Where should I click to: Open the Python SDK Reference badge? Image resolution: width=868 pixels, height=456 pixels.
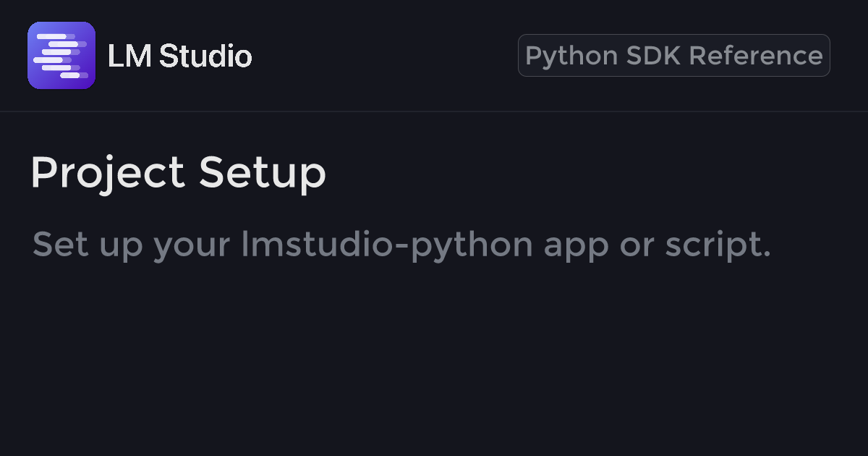coord(673,56)
